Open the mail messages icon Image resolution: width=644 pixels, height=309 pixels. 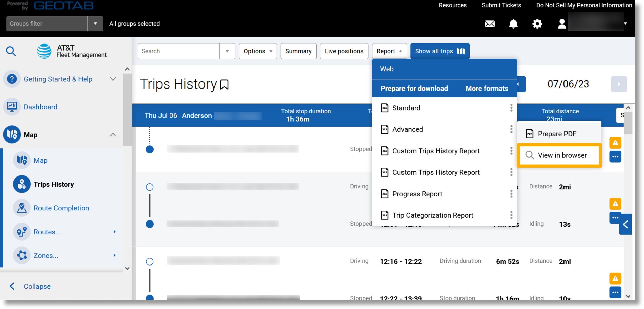point(490,24)
